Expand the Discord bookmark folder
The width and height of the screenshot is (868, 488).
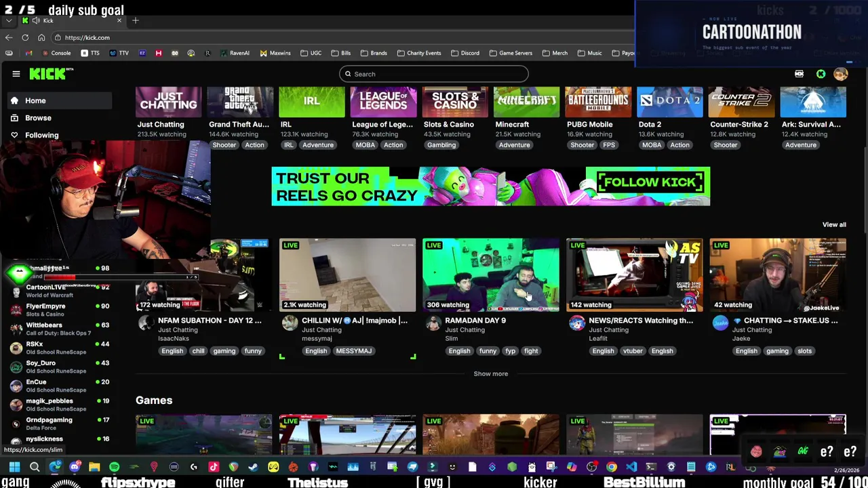coord(465,53)
